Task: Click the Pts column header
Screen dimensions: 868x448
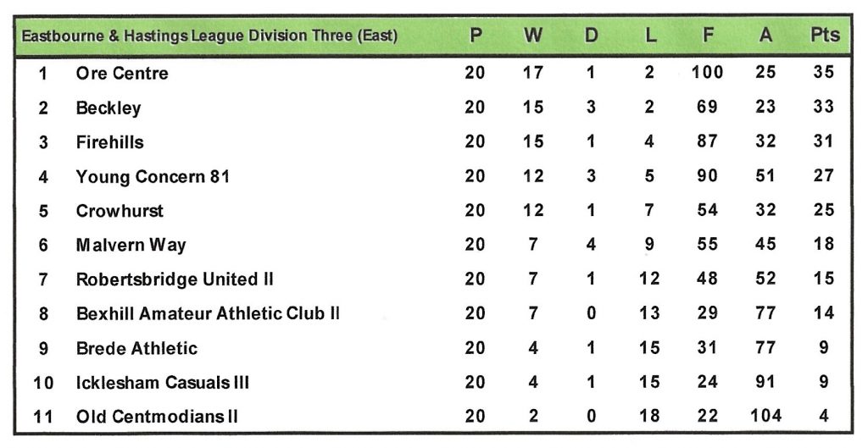Action: pos(824,36)
